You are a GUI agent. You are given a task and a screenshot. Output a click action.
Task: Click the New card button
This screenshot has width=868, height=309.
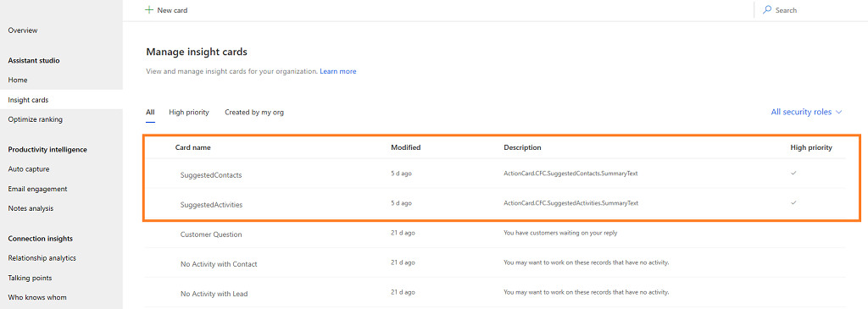tap(166, 10)
